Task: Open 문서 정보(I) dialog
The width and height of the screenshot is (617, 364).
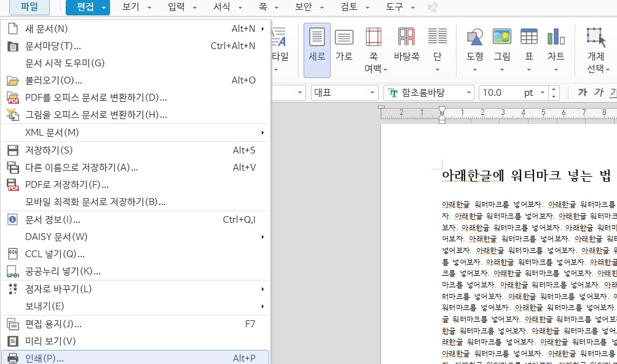Action: [135, 220]
